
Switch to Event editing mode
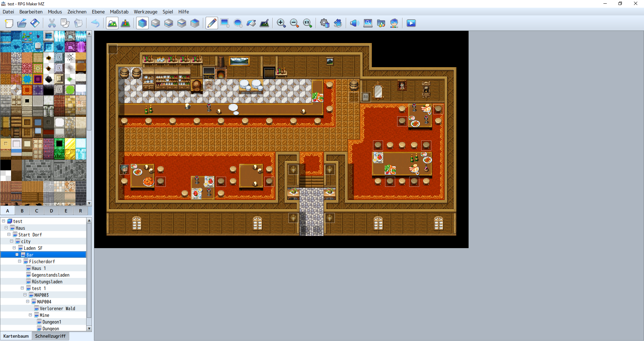coord(125,23)
